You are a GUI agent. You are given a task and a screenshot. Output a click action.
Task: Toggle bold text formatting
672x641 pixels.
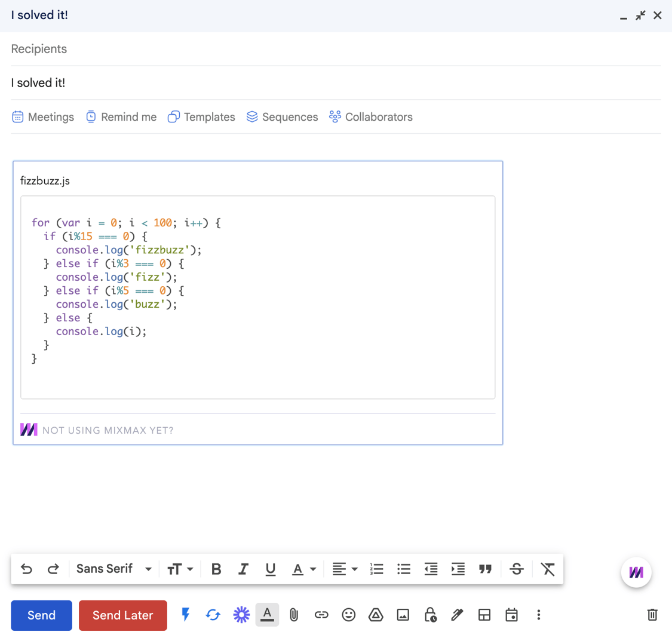tap(216, 569)
